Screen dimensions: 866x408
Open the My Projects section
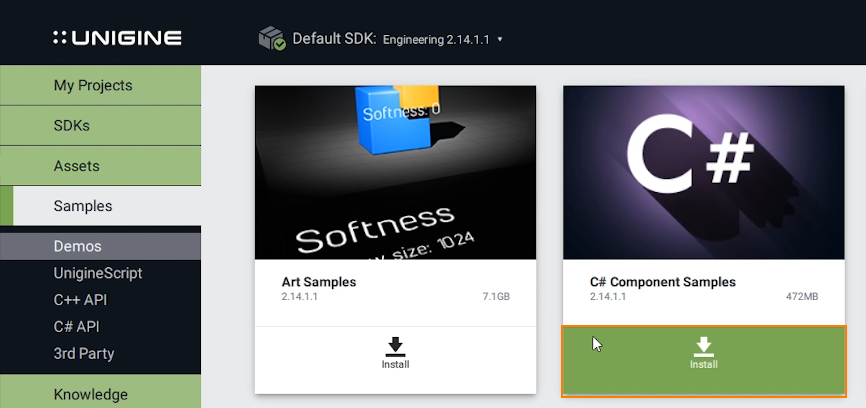[x=93, y=86]
